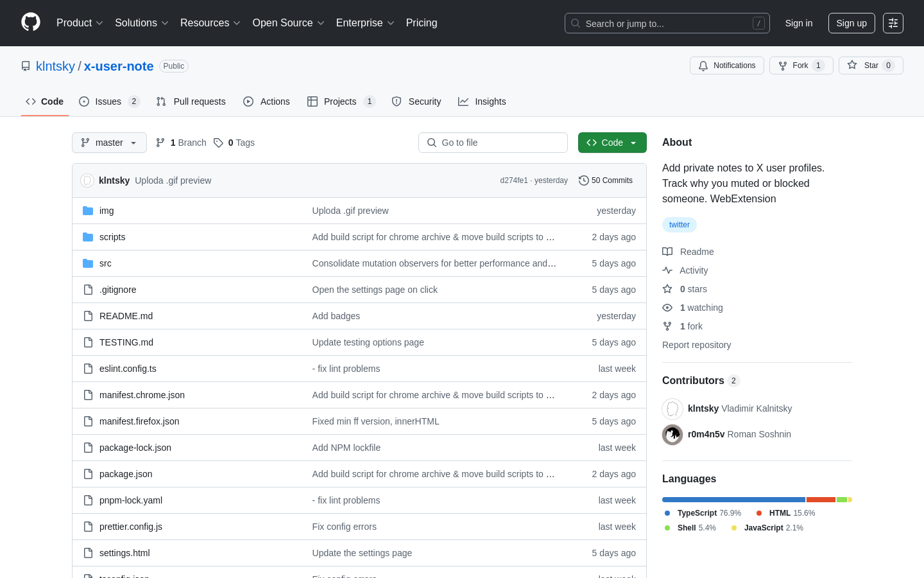Expand the Product menu
924x578 pixels.
80,23
